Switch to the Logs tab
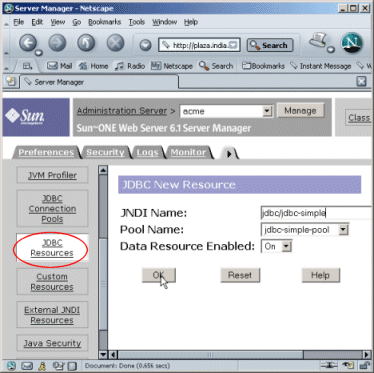 coord(147,152)
